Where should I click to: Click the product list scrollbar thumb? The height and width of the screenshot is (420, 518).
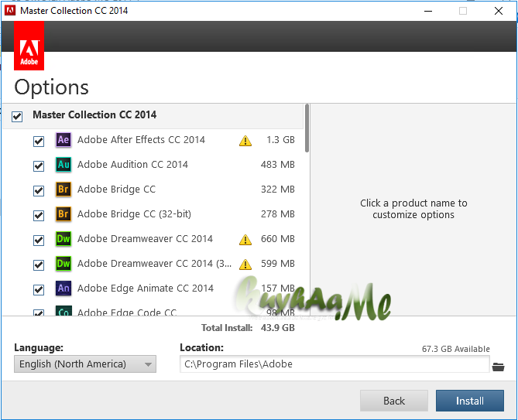[x=307, y=128]
